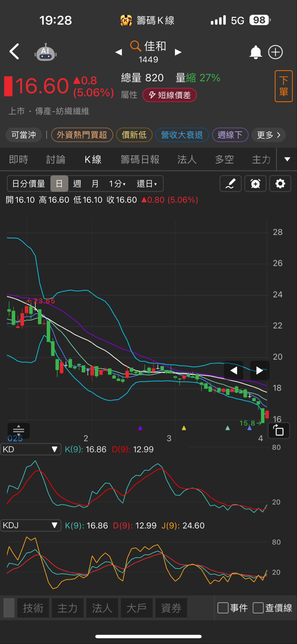Open the AI robot assistant
297x644 pixels.
pyautogui.click(x=46, y=53)
